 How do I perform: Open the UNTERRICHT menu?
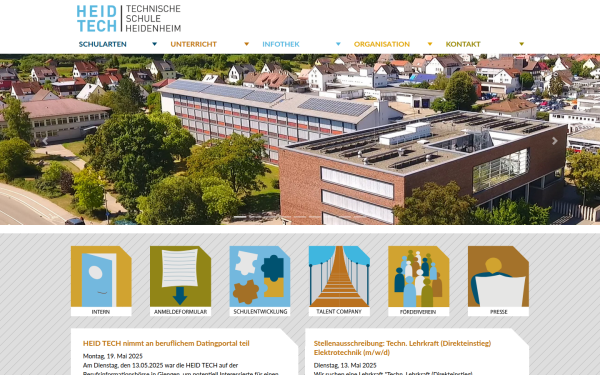click(194, 44)
